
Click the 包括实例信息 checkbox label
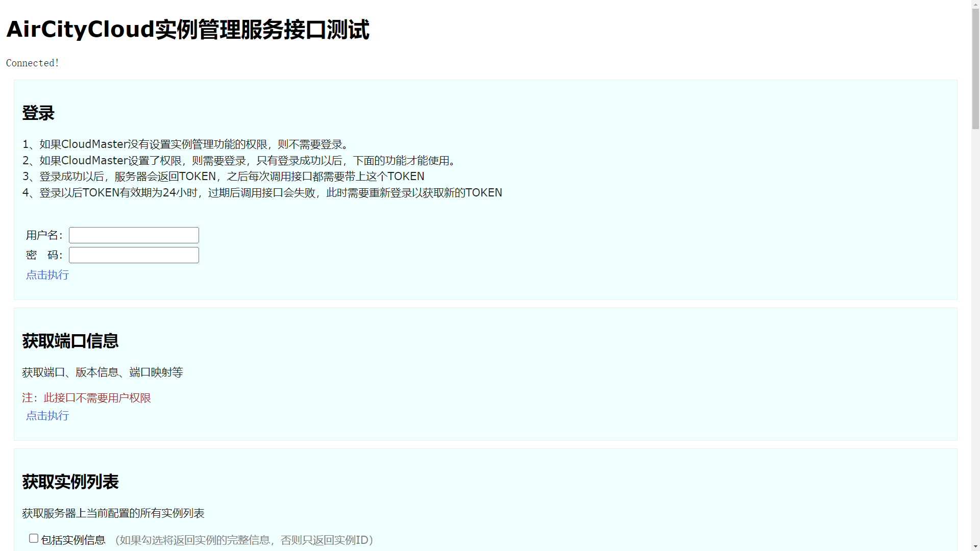tap(73, 540)
